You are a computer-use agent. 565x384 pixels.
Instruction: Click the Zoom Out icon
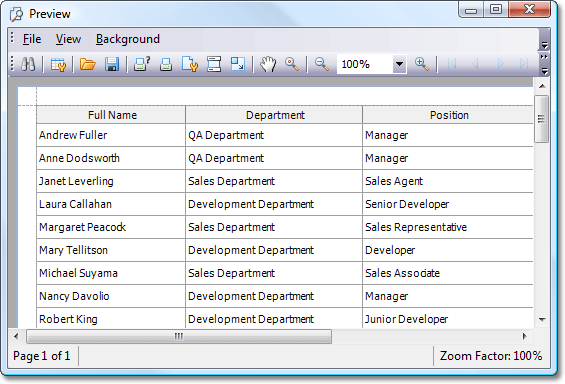click(321, 64)
